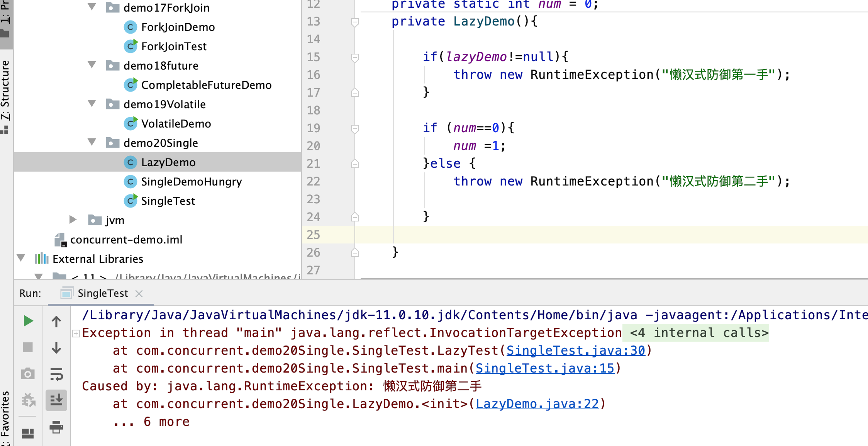Click the Down the Stack Trace arrow
Viewport: 868px width, 446px height.
pos(56,347)
